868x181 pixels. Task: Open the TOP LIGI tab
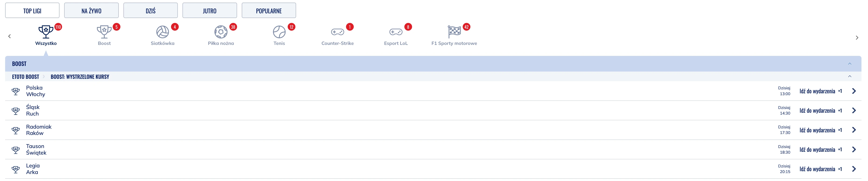pyautogui.click(x=32, y=11)
